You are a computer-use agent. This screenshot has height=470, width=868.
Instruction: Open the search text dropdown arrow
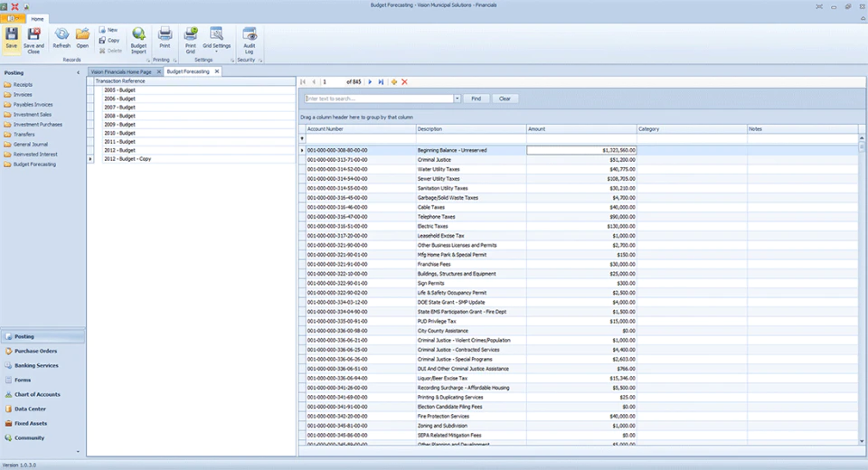[x=458, y=99]
